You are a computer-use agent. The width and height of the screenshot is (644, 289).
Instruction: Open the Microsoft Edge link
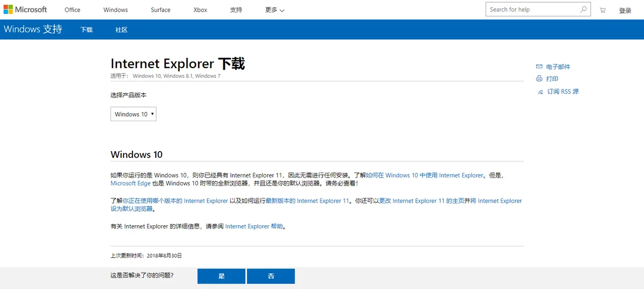coord(130,183)
